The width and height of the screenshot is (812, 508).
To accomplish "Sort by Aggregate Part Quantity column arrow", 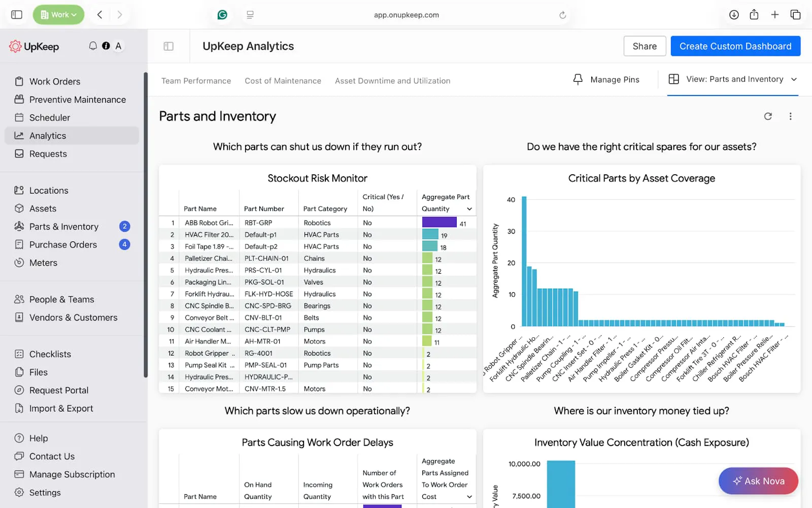I will [x=469, y=209].
